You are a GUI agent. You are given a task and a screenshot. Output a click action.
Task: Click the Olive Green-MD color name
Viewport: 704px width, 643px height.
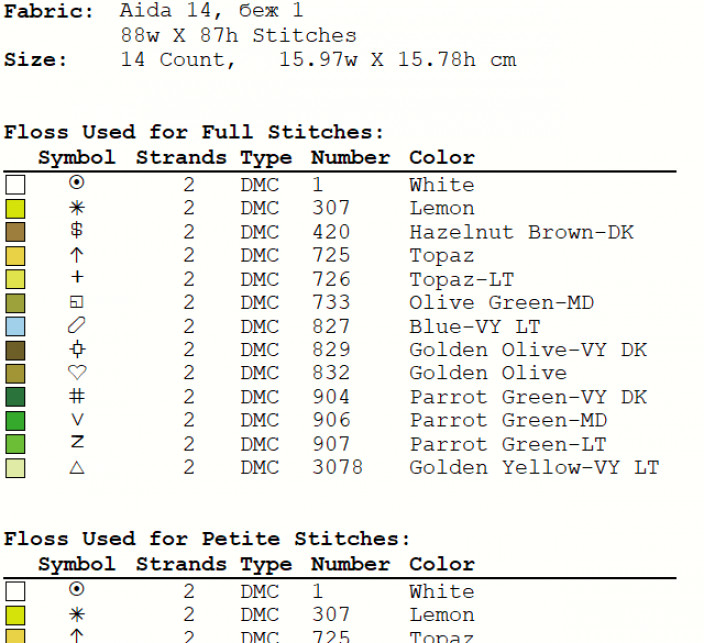tap(502, 303)
